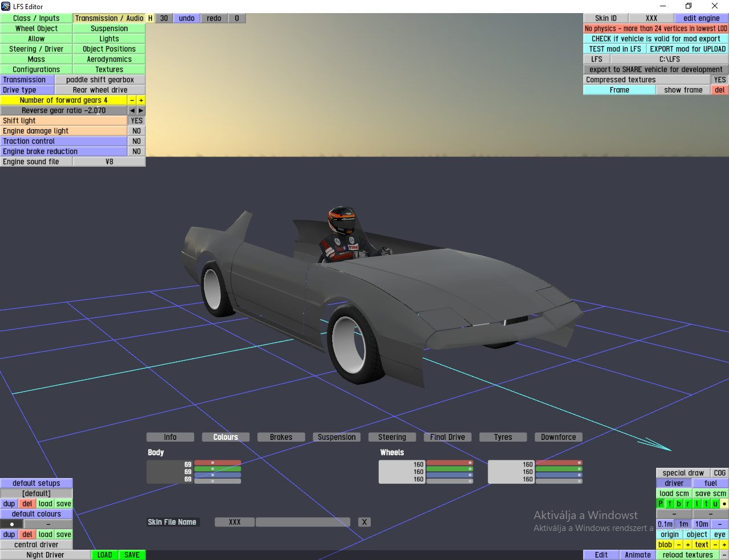729x560 pixels.
Task: Open the Wheel Object section
Action: (36, 28)
